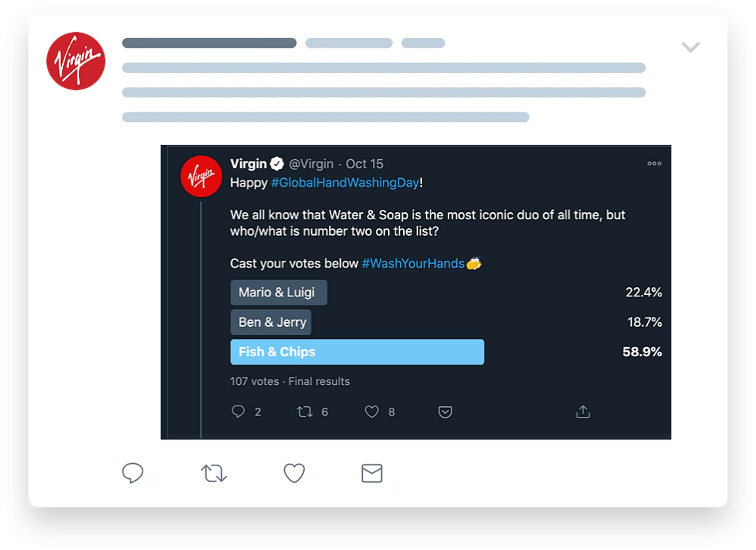Click the @Virgin handle
The height and width of the screenshot is (550, 756).
[311, 164]
